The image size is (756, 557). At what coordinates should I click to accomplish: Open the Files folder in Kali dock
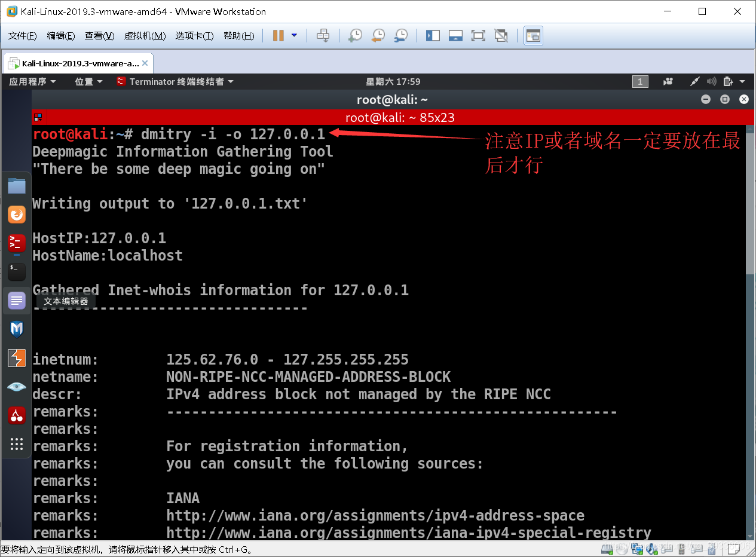click(17, 186)
